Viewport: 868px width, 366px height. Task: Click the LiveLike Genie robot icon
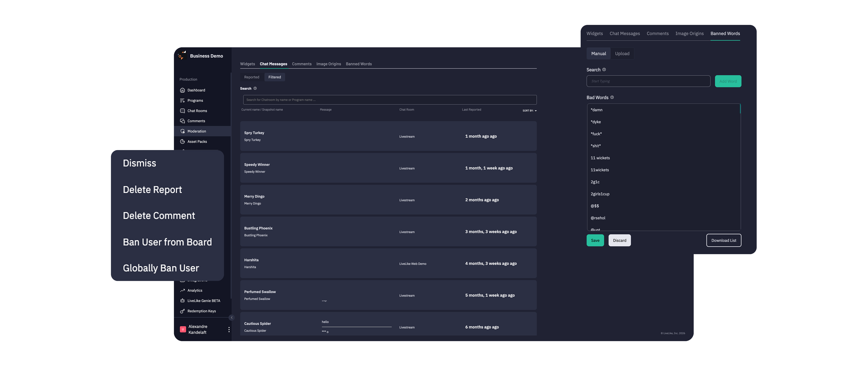point(182,301)
